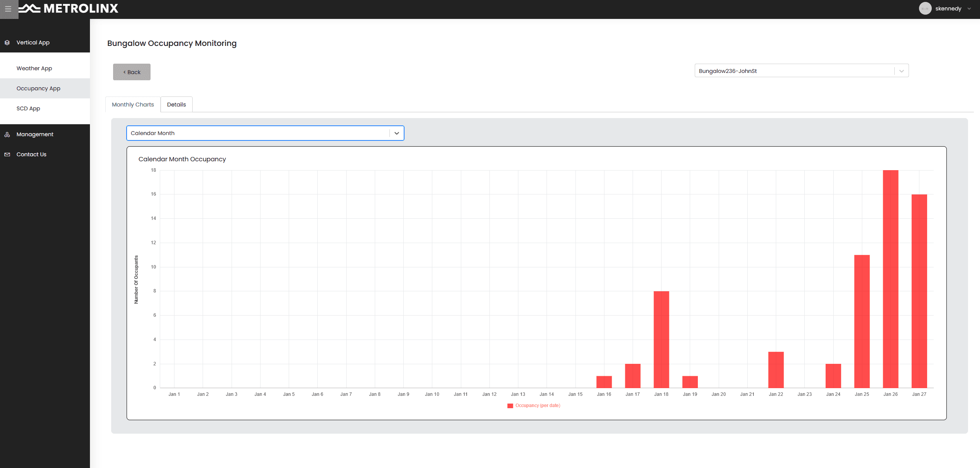This screenshot has width=980, height=468.
Task: Click the Jan 19 occupancy bar
Action: point(690,382)
